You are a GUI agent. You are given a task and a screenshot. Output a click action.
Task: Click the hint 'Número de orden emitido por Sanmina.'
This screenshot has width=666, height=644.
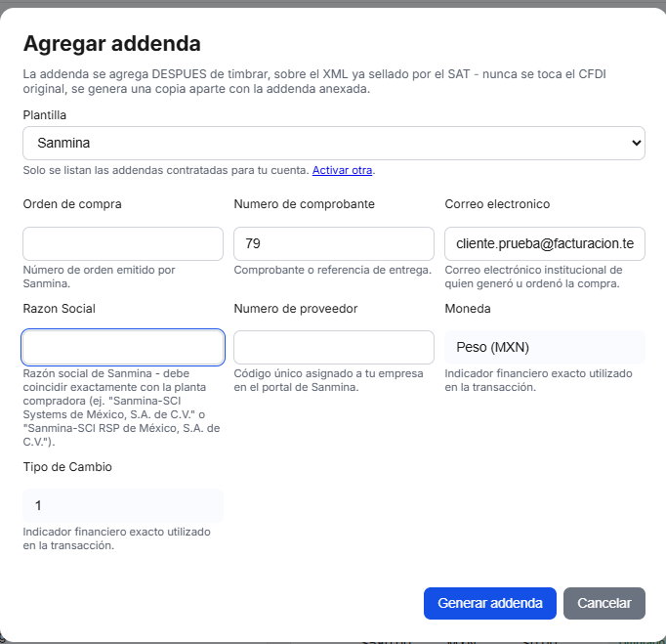click(x=99, y=277)
